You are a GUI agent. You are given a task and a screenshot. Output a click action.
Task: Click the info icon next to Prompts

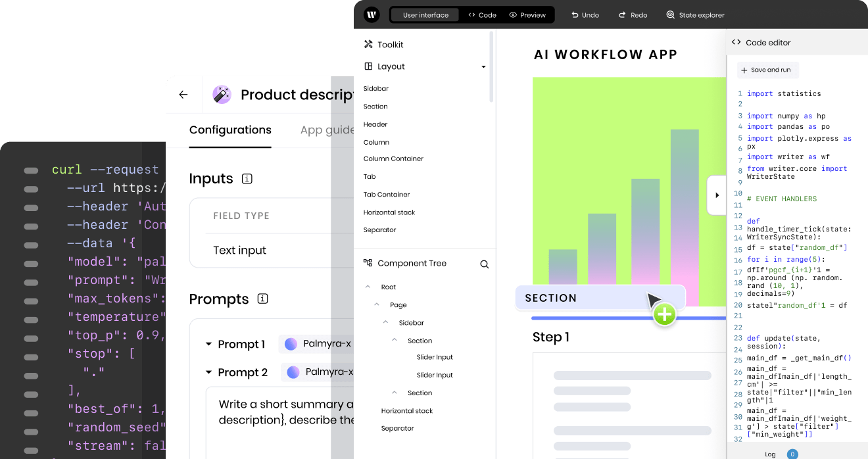pos(262,299)
